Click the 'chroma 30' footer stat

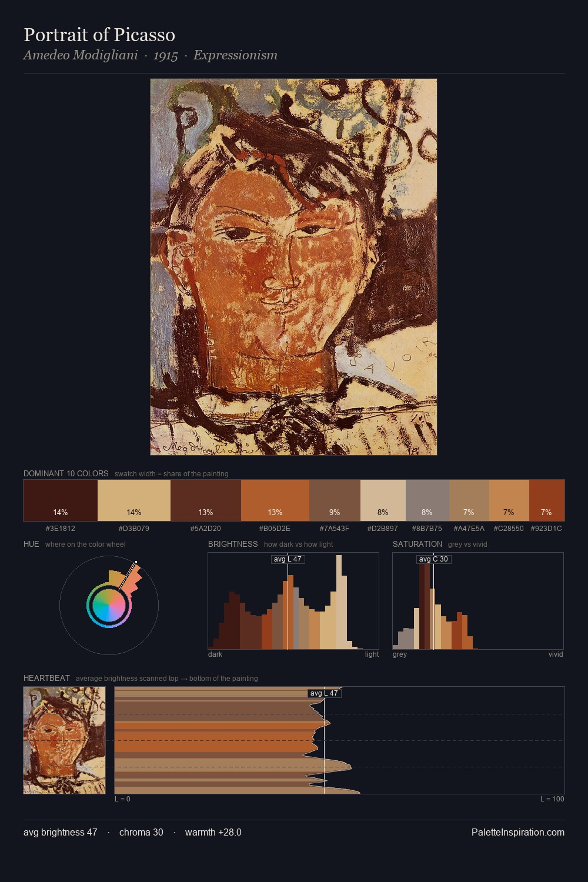coord(141,832)
